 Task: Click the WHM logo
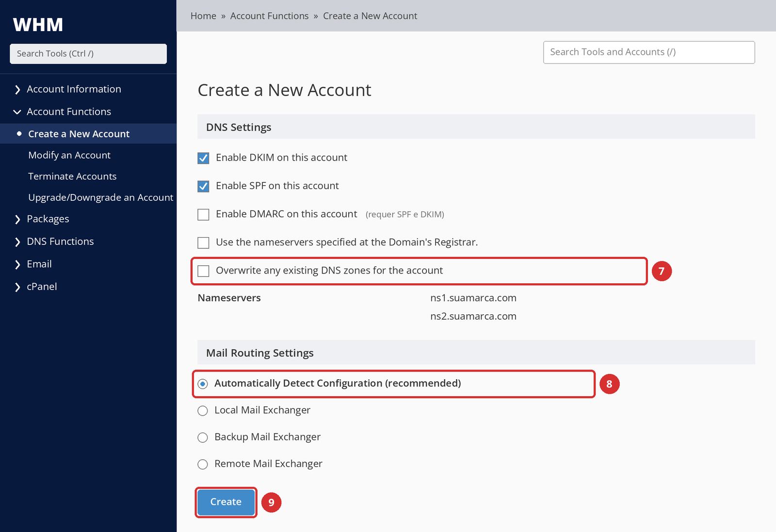(x=38, y=25)
